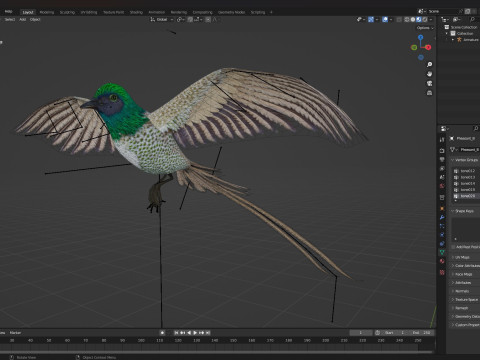Switch to the Animation workspace tab
480x360 pixels.
(156, 12)
